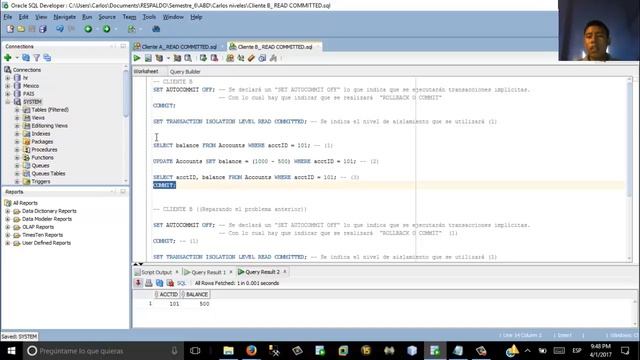Click the Windows Start button
640x360 pixels.
coord(11,351)
